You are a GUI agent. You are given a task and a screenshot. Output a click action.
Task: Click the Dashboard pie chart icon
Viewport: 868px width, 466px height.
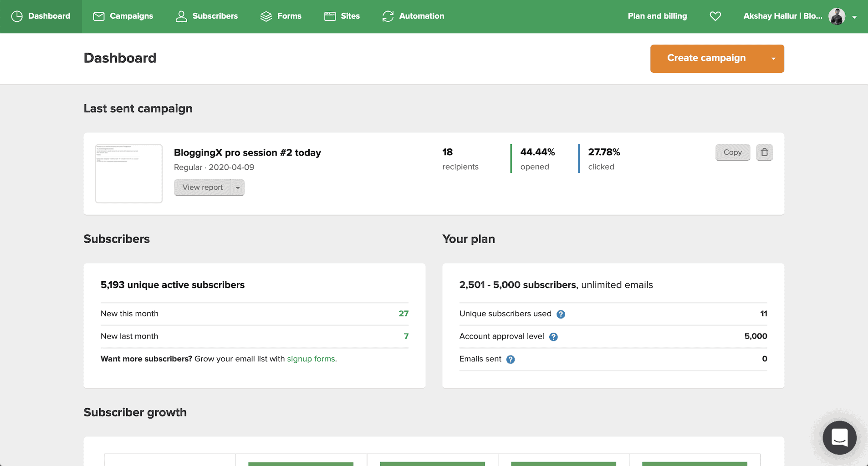[17, 16]
